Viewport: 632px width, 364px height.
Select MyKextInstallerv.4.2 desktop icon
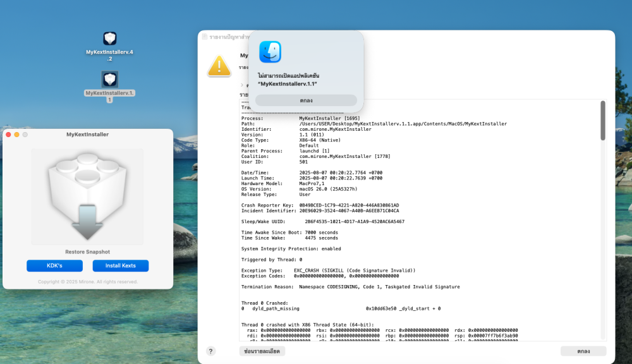pos(109,39)
